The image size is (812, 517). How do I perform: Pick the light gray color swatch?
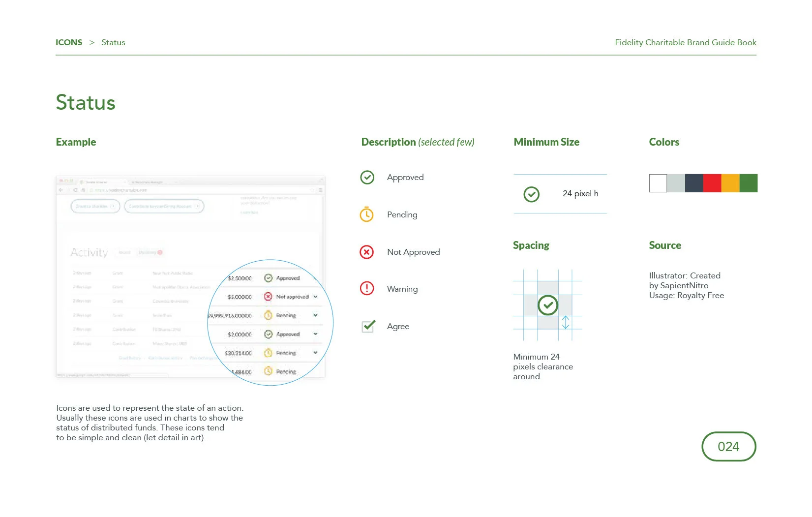pos(676,183)
